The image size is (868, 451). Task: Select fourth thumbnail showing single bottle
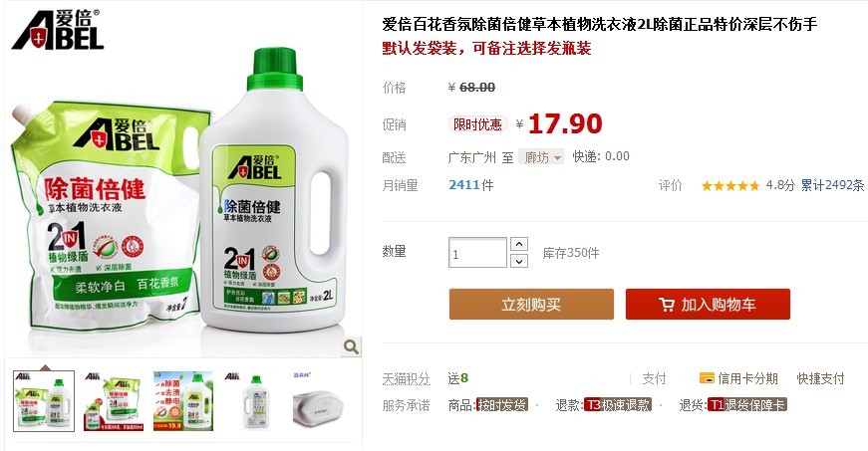click(253, 401)
